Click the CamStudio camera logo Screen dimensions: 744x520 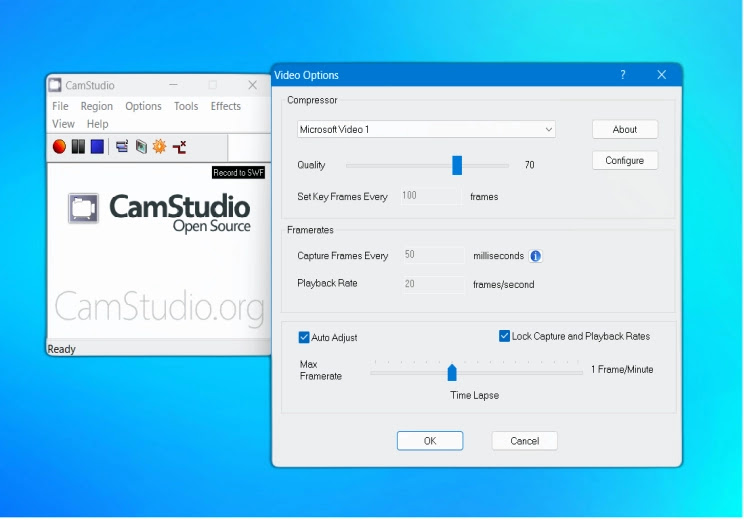[x=84, y=208]
